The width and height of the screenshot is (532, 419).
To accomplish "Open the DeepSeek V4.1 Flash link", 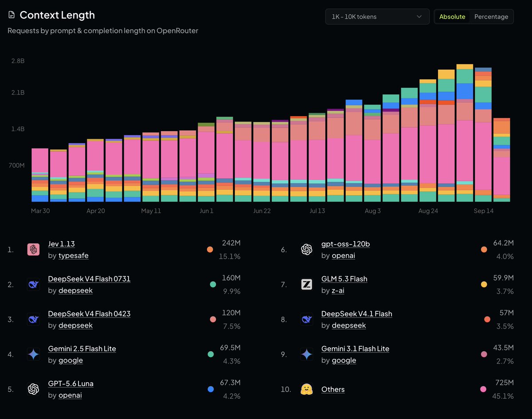I will point(356,314).
